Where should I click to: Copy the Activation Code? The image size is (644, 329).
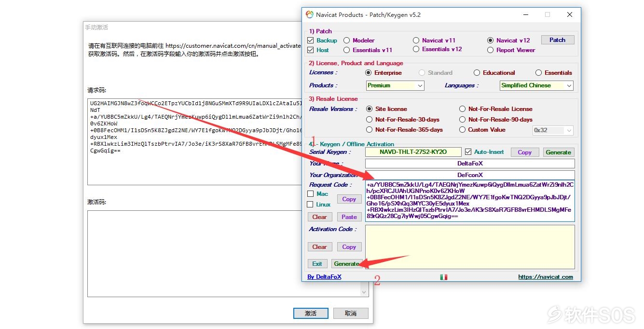(349, 247)
